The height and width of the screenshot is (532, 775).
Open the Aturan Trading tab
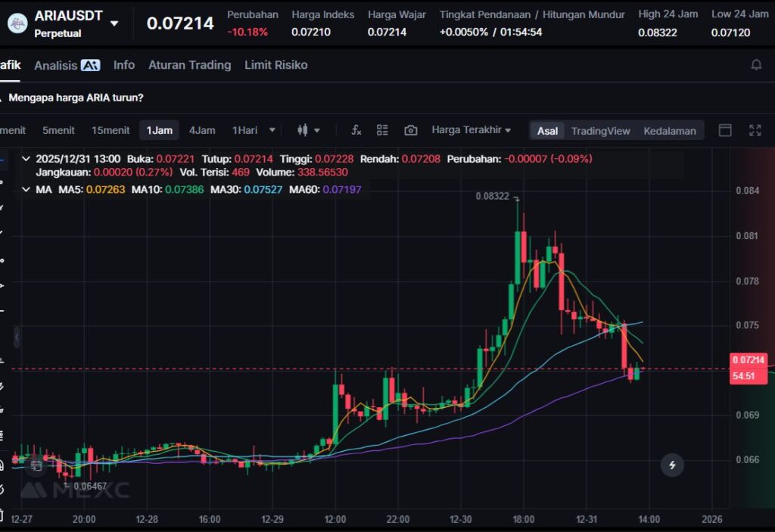pyautogui.click(x=189, y=65)
